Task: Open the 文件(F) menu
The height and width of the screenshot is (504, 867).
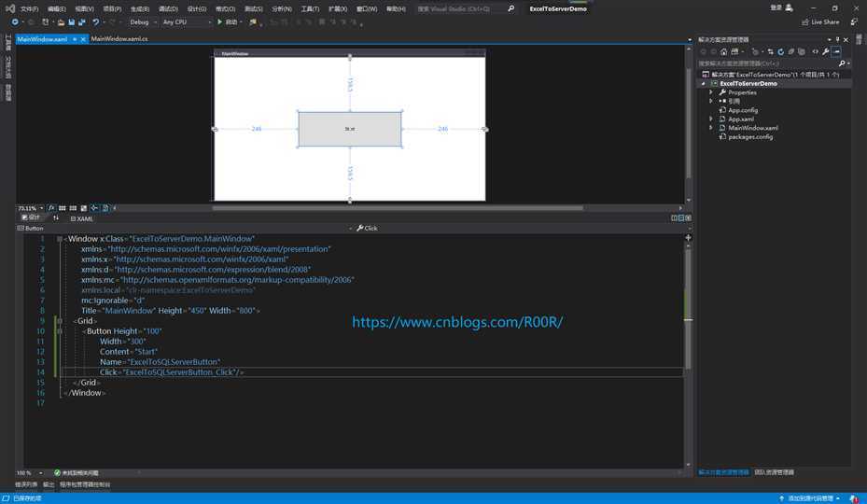Action: tap(29, 8)
